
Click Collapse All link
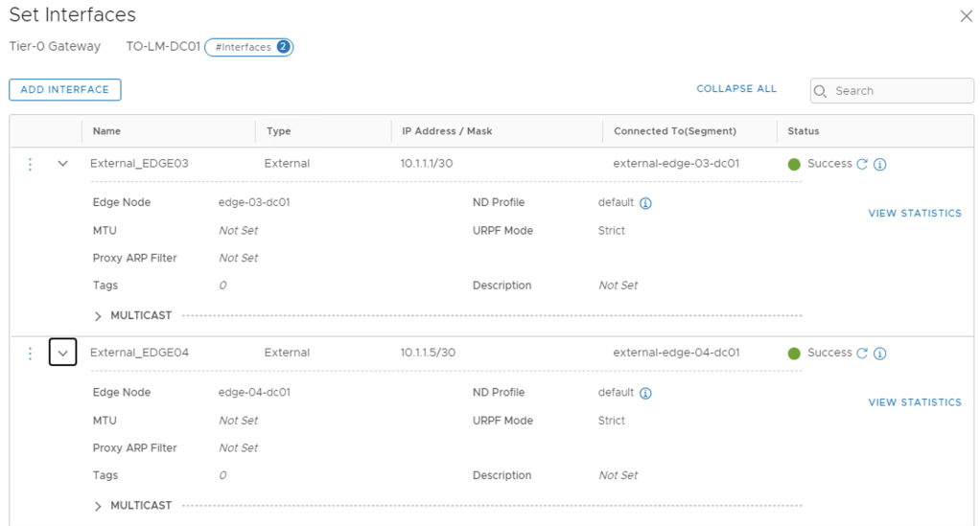736,89
